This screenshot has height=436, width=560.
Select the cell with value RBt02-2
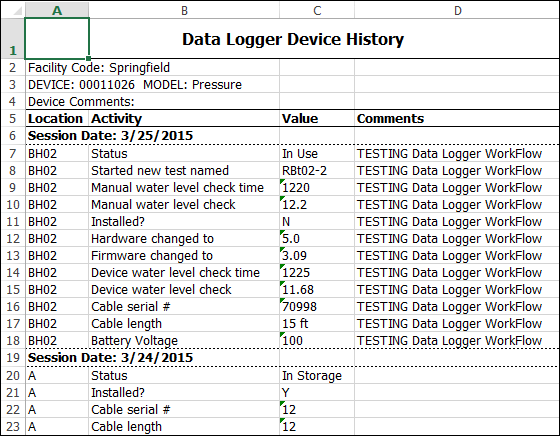(x=317, y=171)
